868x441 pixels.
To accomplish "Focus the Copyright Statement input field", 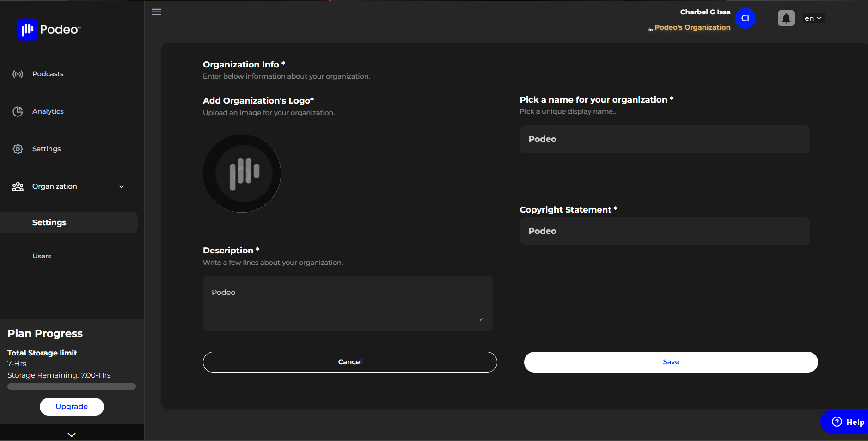I will pos(665,231).
